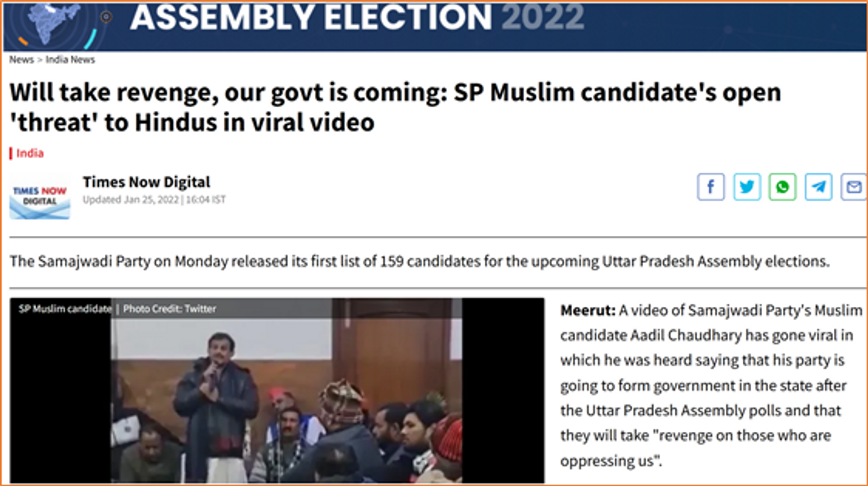This screenshot has width=868, height=486.
Task: Share article via WhatsApp
Action: pos(783,187)
